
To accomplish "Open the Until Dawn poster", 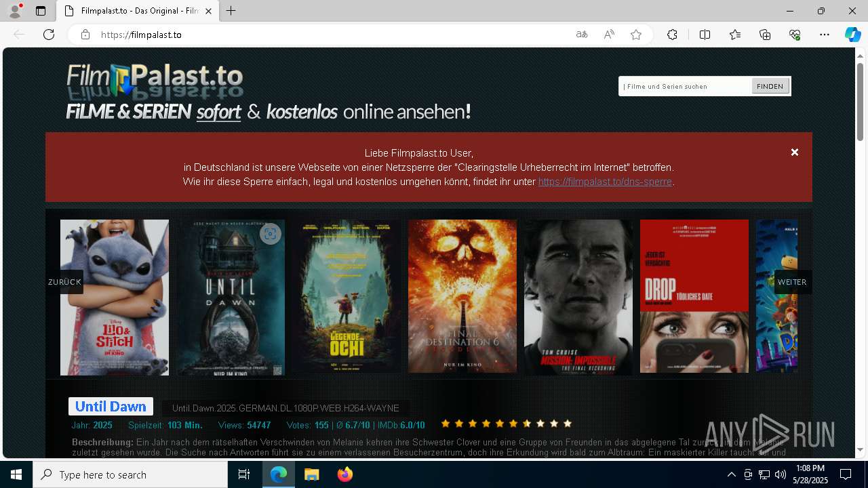I will [x=231, y=297].
